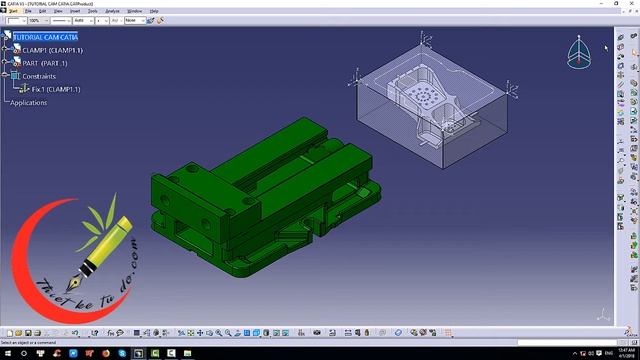Open Firefox from the taskbar
Viewport: 640px width, 360px height.
tap(106, 353)
